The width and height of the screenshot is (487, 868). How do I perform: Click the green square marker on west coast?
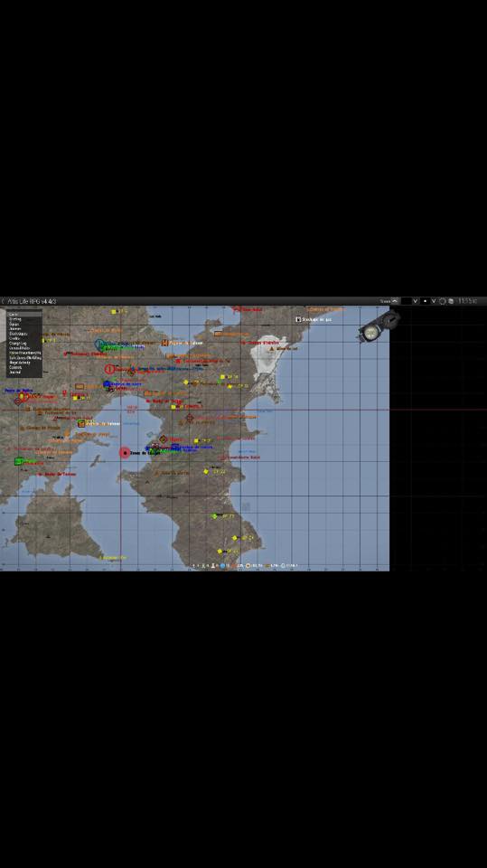click(x=19, y=461)
